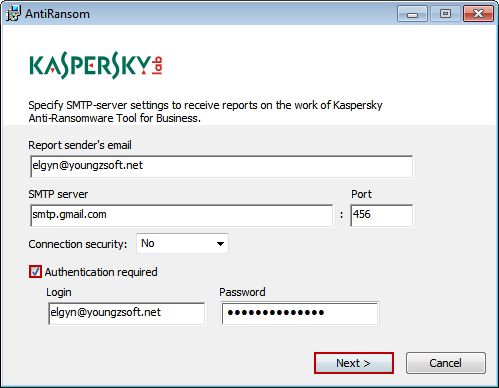Maximize the AntiRansom window
The height and width of the screenshot is (388, 499).
click(445, 14)
